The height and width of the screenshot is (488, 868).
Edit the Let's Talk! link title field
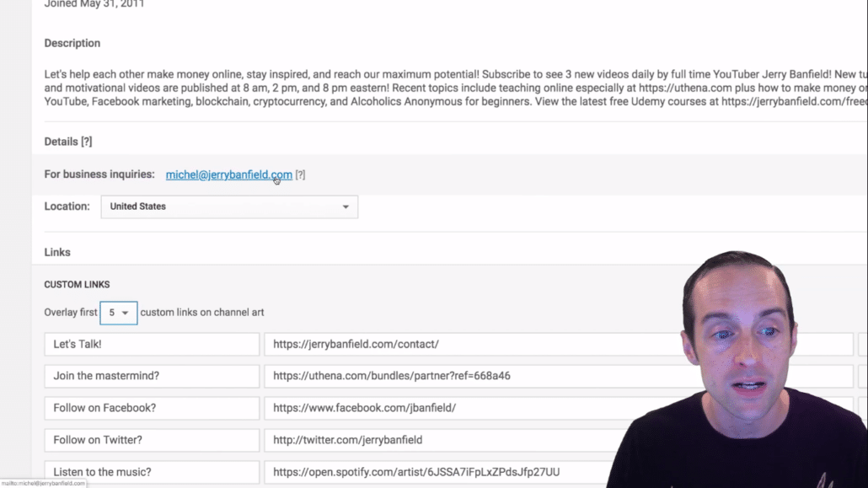(152, 344)
